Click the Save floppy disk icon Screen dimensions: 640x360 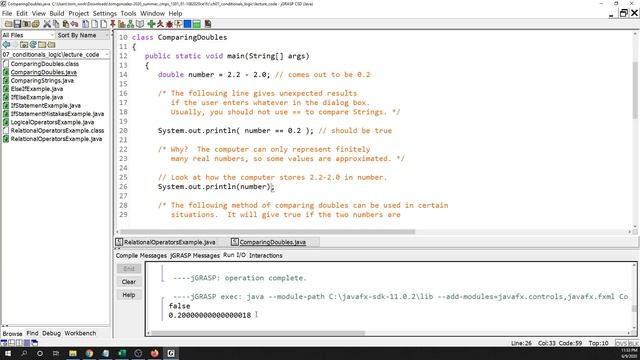[x=17, y=24]
